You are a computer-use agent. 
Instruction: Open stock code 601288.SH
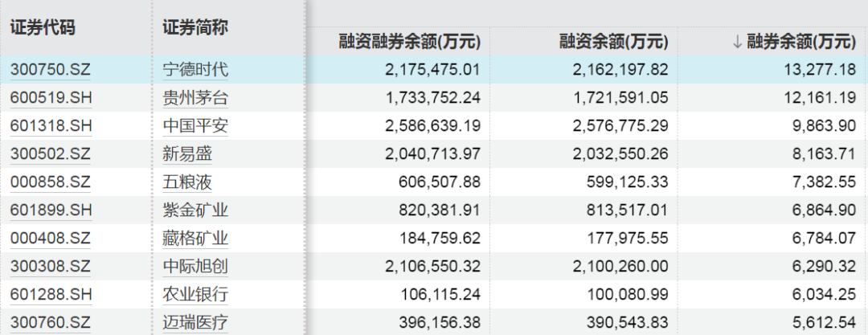pos(51,294)
